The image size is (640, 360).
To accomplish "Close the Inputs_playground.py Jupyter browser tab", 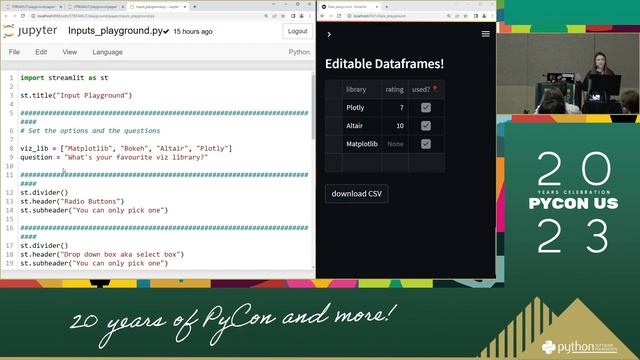I will pos(185,7).
